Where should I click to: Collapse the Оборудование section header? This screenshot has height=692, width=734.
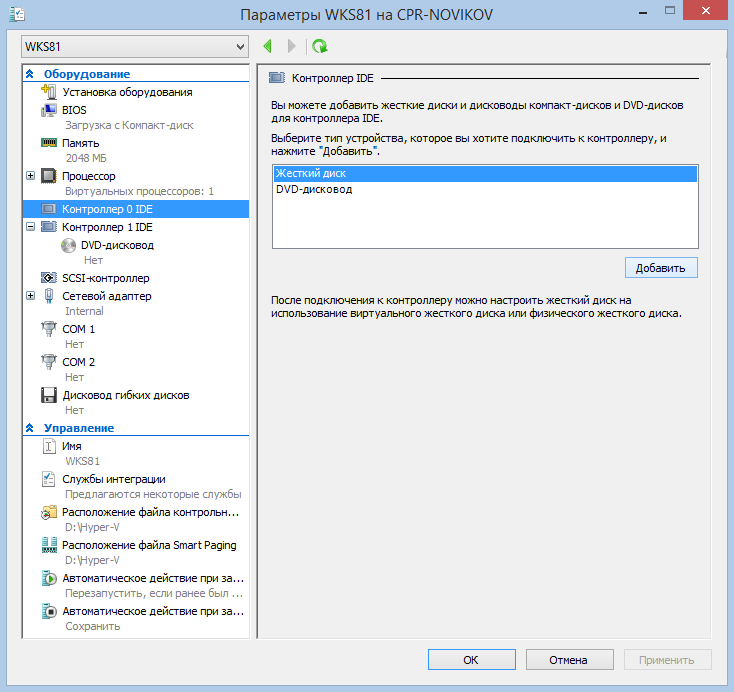click(x=30, y=74)
